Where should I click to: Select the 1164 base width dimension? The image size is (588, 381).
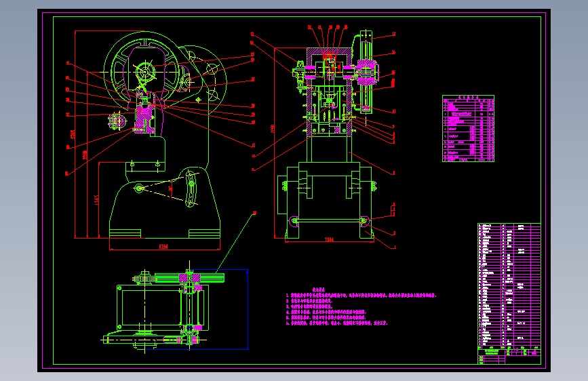(163, 246)
